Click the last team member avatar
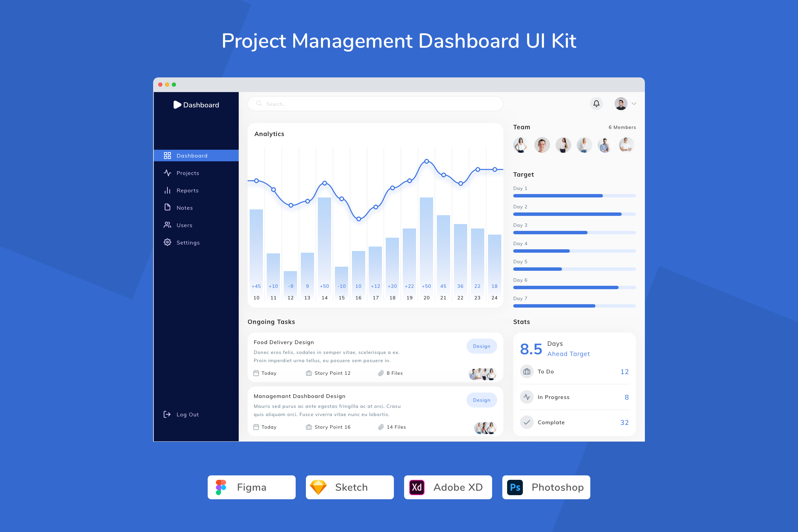This screenshot has width=798, height=532. pyautogui.click(x=626, y=145)
